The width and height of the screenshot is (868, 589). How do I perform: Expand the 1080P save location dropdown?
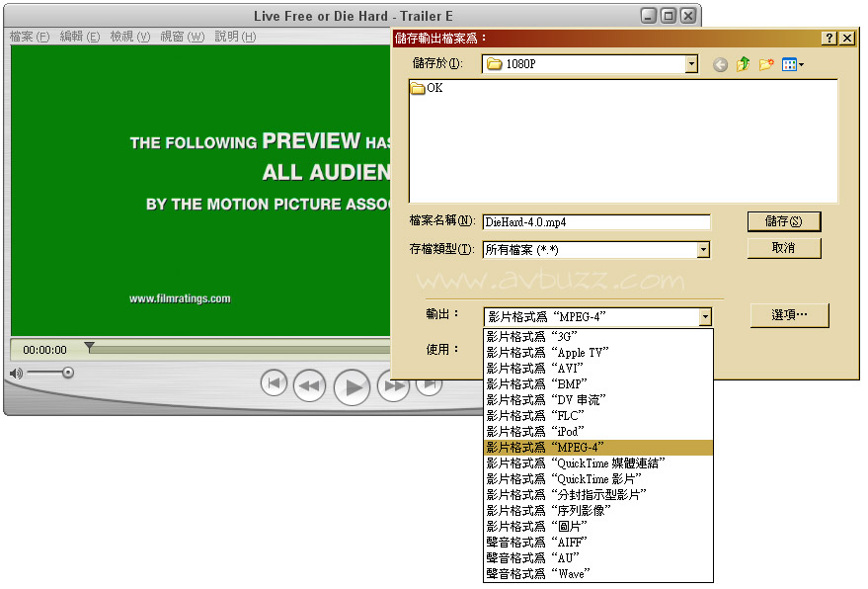click(x=691, y=64)
